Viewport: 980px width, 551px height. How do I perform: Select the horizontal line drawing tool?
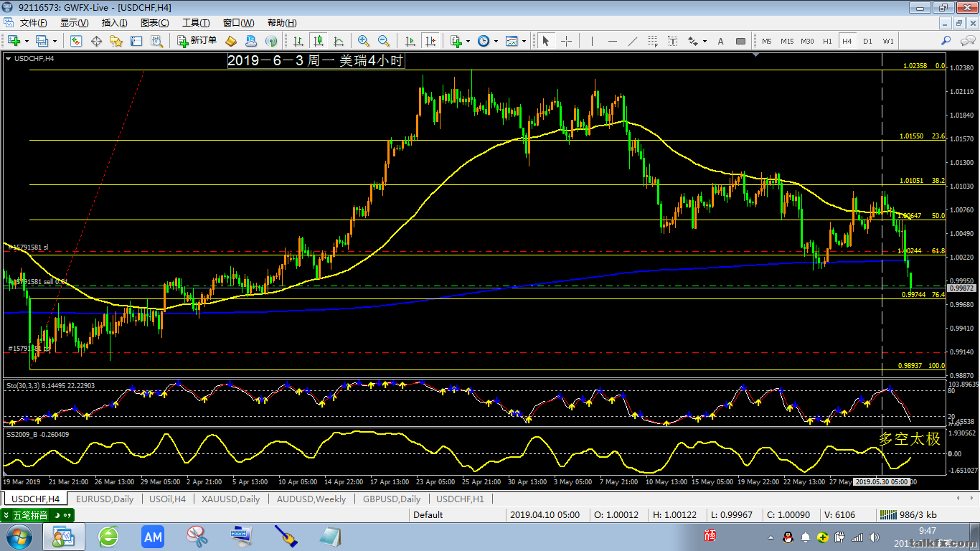[612, 41]
